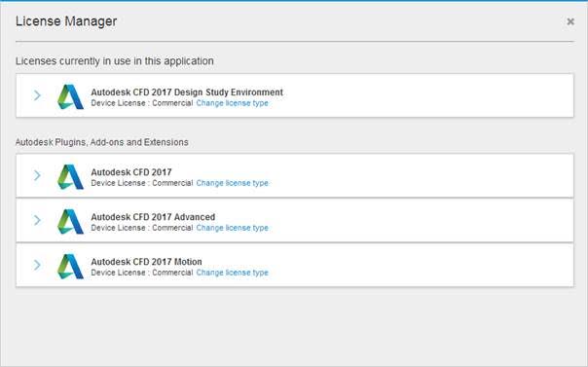The width and height of the screenshot is (588, 367).
Task: Click the Autodesk logo for CFD 2017 Motion
Action: 70,266
